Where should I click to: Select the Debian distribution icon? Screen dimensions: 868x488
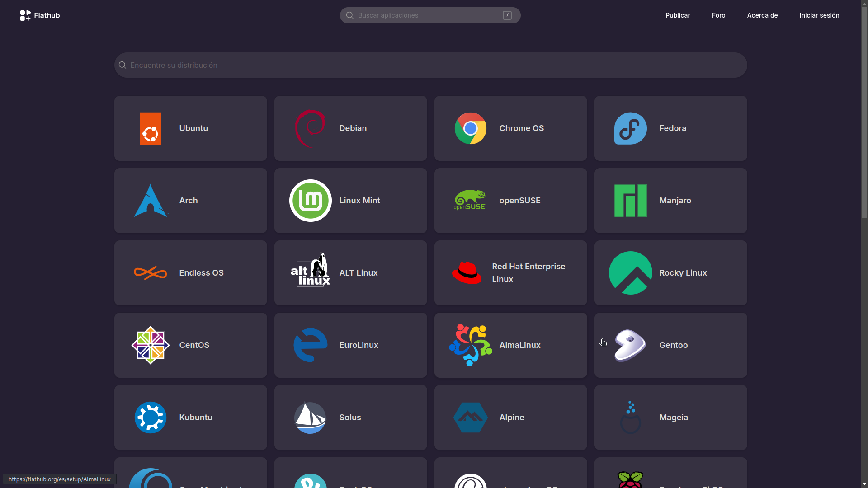click(x=311, y=128)
